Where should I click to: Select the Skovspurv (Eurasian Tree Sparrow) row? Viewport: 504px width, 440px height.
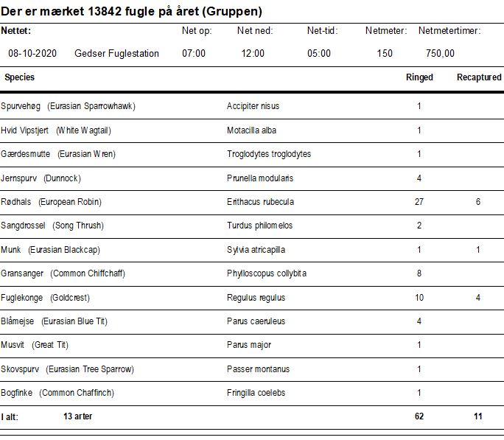tap(252, 369)
